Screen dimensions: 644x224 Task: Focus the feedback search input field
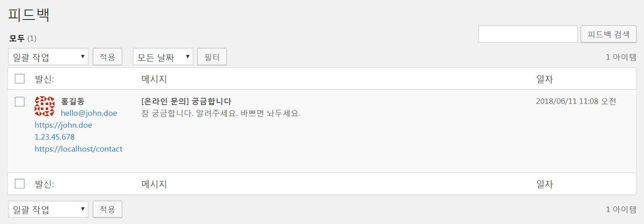pyautogui.click(x=528, y=34)
